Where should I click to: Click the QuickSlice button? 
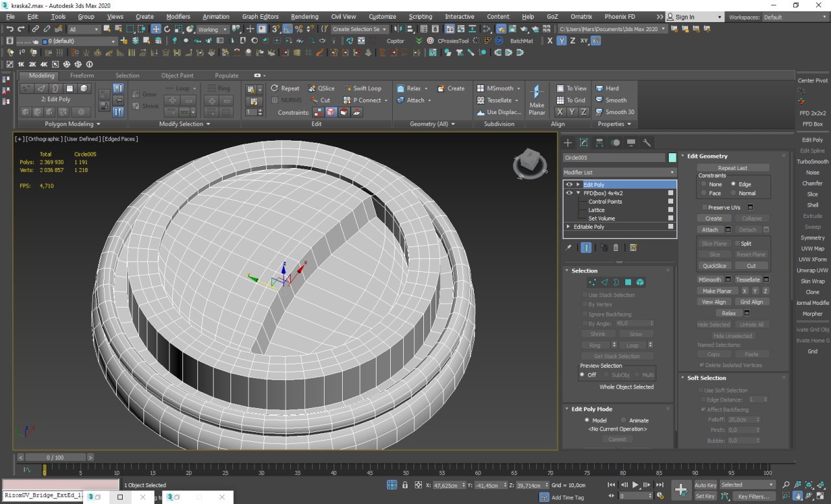click(x=714, y=265)
